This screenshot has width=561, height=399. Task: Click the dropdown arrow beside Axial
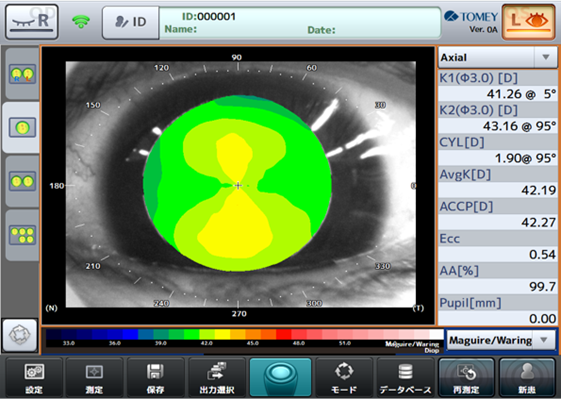click(x=546, y=57)
